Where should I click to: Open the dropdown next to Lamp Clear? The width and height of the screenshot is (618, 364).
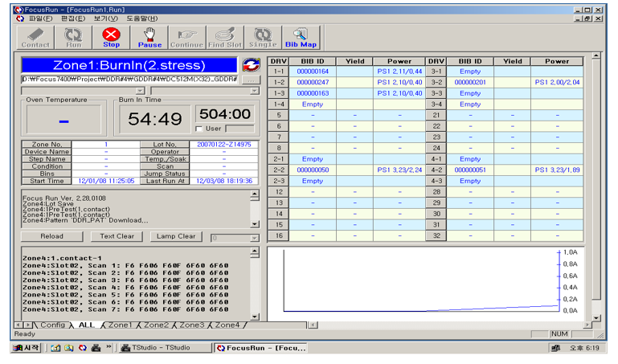pyautogui.click(x=255, y=238)
